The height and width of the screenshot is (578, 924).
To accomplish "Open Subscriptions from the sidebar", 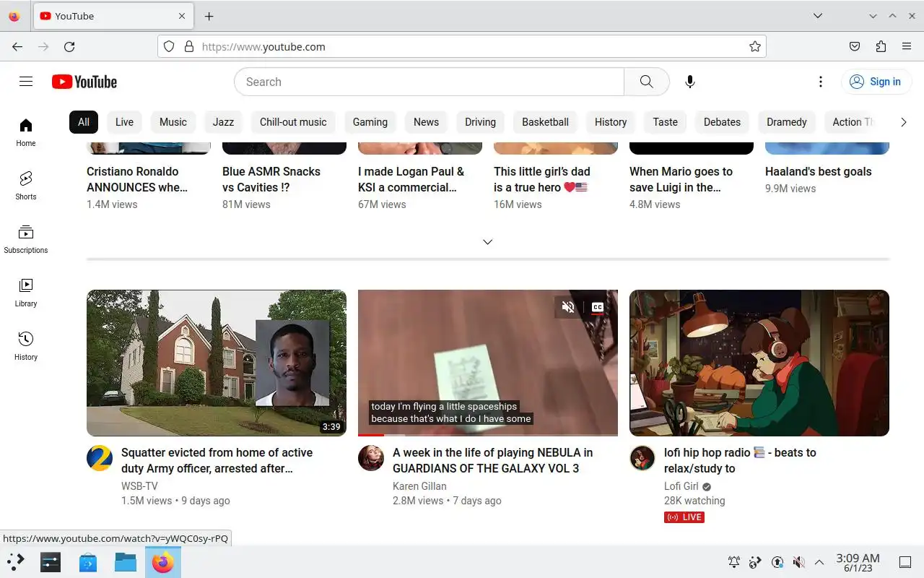I will point(26,239).
